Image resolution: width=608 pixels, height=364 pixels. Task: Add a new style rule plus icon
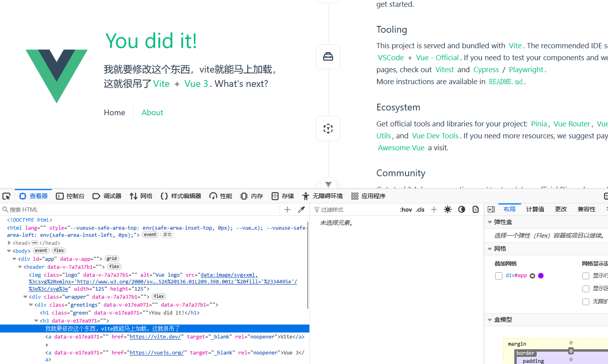tap(434, 210)
